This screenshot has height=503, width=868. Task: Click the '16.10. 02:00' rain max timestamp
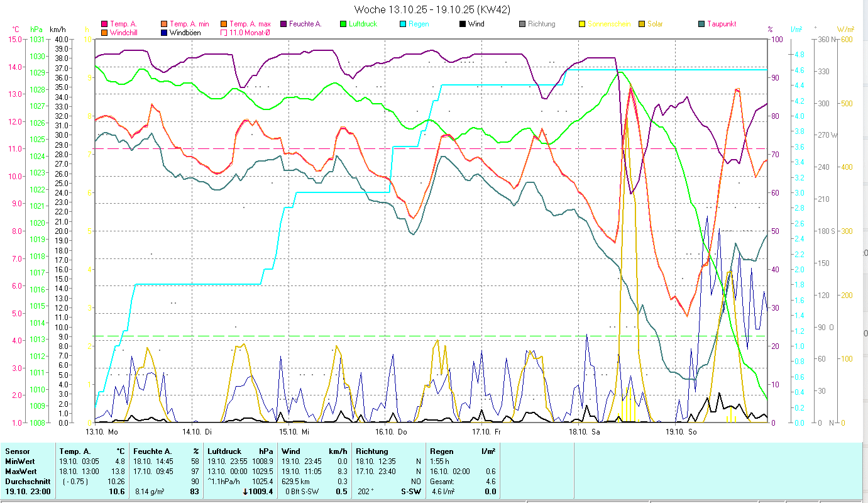449,472
